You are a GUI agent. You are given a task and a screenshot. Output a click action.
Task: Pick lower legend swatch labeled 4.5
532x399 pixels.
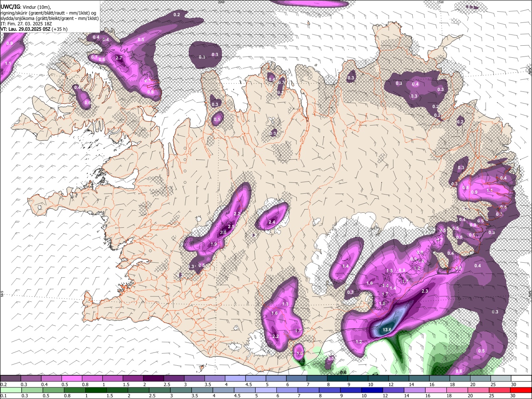point(244,390)
